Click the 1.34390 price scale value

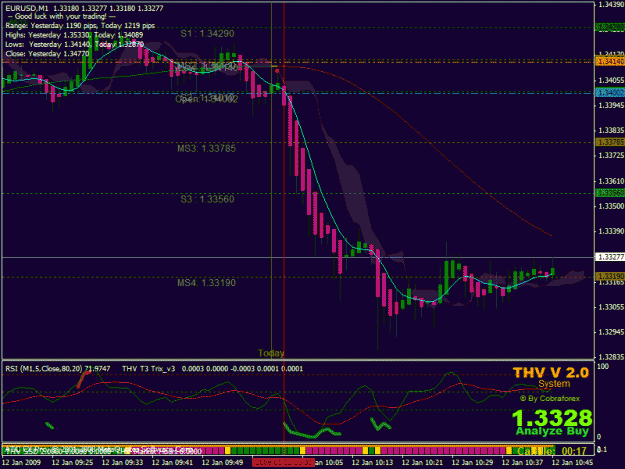click(x=611, y=5)
